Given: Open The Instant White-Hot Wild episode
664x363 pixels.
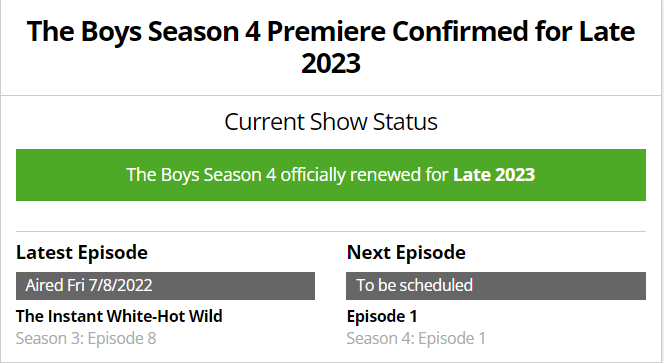Looking at the screenshot, I should pyautogui.click(x=119, y=316).
